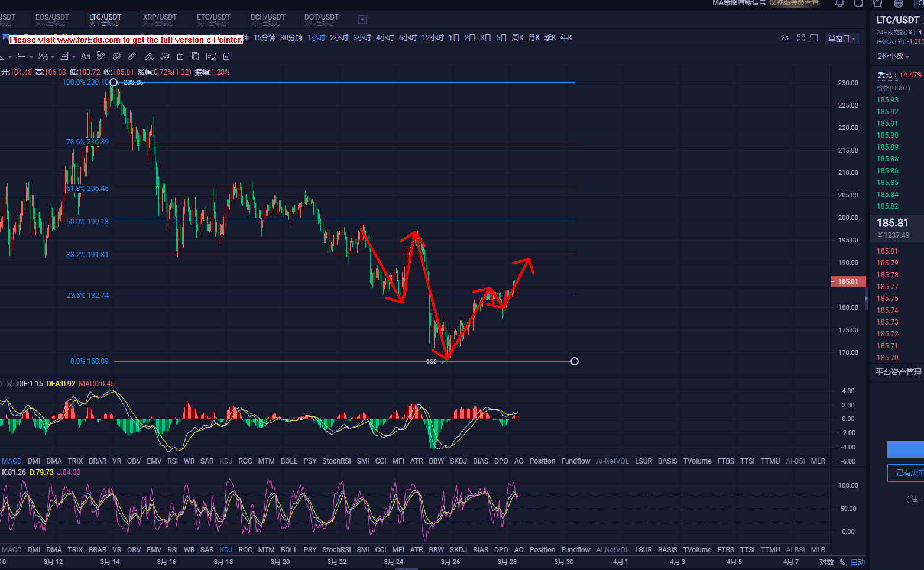Close the MACD indicator panel with X
924x570 pixels.
pos(9,384)
